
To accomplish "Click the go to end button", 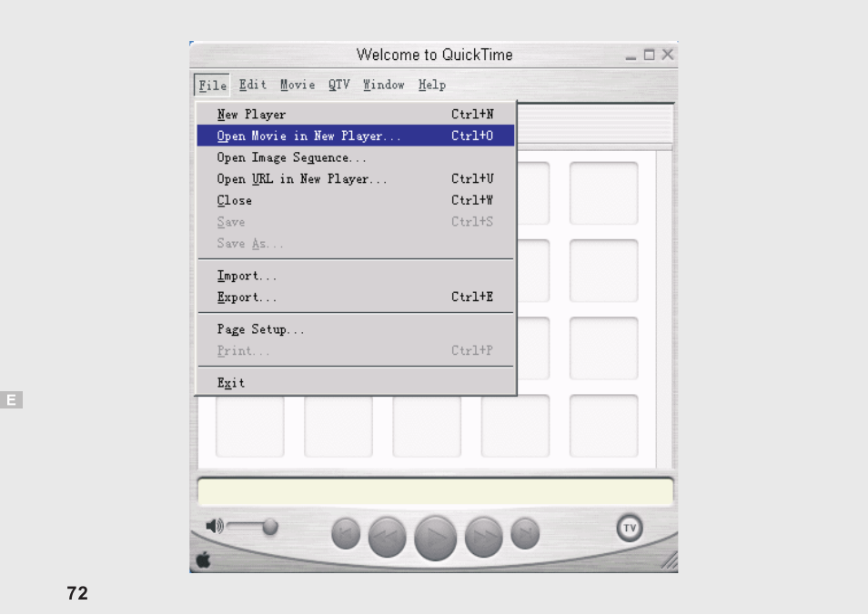I will click(x=525, y=534).
